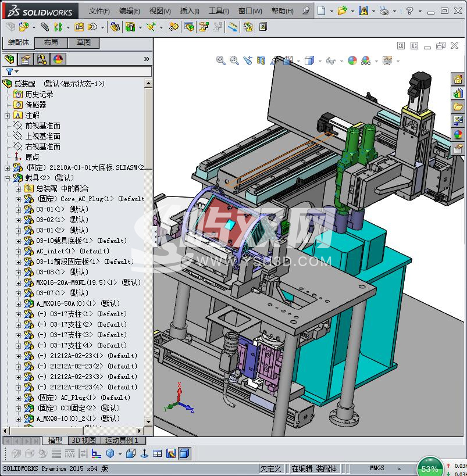Click the feature tree filter funnel icon
The width and height of the screenshot is (467, 476).
10,71
